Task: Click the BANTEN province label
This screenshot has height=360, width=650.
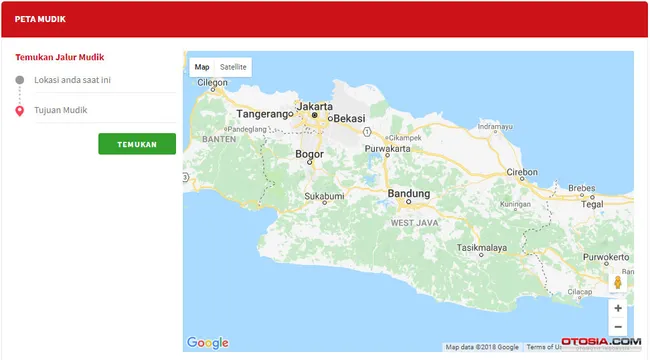Action: pyautogui.click(x=219, y=139)
